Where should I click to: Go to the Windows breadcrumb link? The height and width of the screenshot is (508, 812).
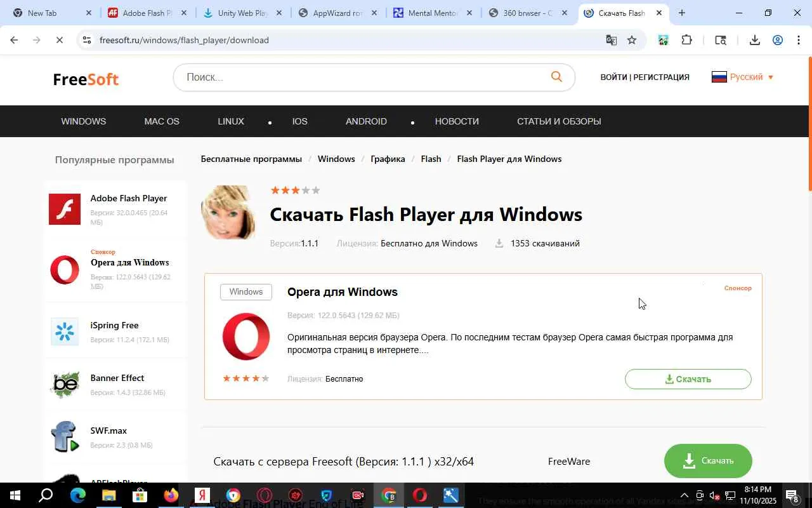(336, 159)
